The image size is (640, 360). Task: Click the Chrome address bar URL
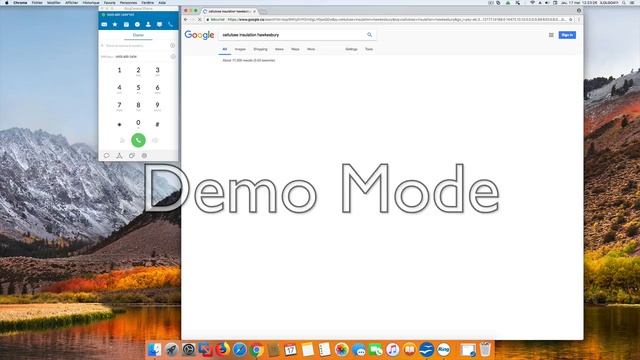[x=388, y=20]
